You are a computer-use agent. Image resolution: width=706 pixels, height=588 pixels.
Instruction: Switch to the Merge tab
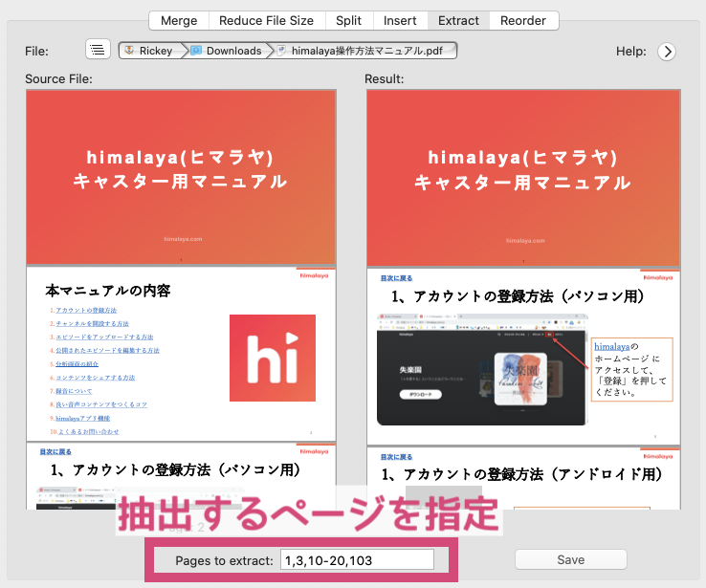click(x=179, y=21)
